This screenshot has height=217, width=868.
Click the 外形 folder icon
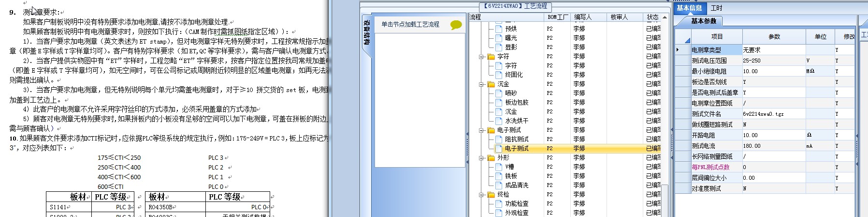[491, 157]
